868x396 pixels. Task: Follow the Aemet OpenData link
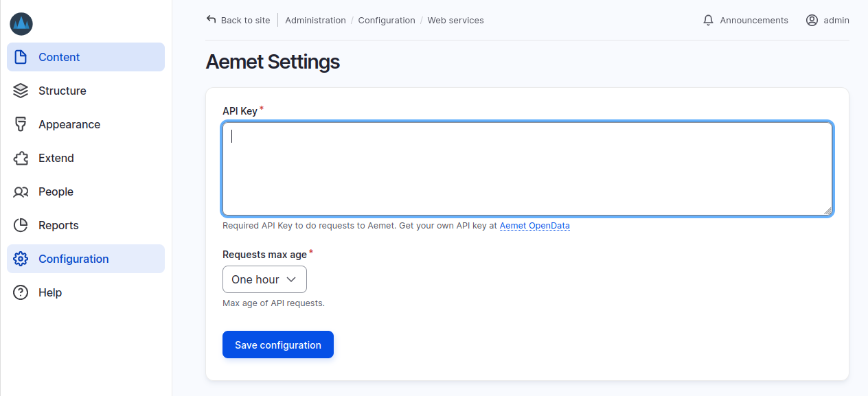tap(534, 225)
